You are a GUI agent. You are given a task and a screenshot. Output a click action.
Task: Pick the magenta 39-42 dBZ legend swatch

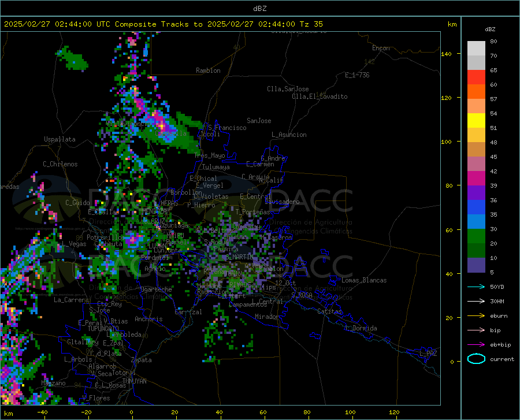pyautogui.click(x=476, y=179)
